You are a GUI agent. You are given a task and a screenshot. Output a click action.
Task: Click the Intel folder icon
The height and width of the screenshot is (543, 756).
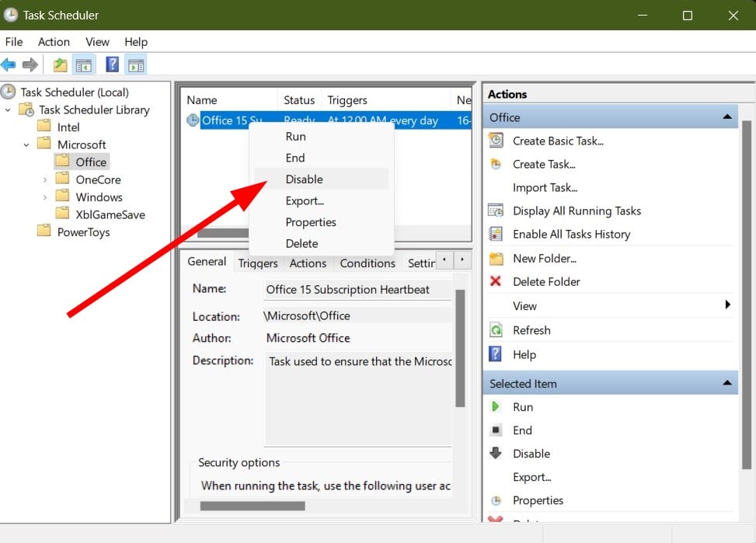click(x=44, y=126)
